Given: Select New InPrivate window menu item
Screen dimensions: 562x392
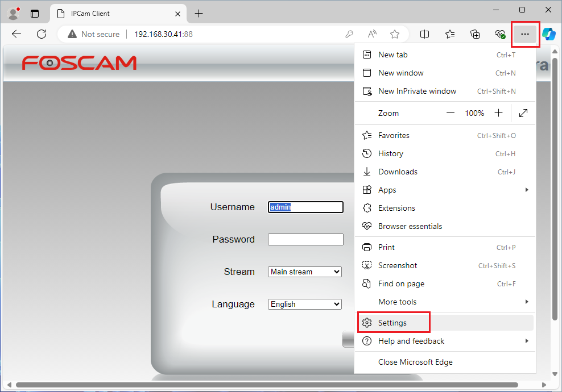Looking at the screenshot, I should tap(417, 91).
